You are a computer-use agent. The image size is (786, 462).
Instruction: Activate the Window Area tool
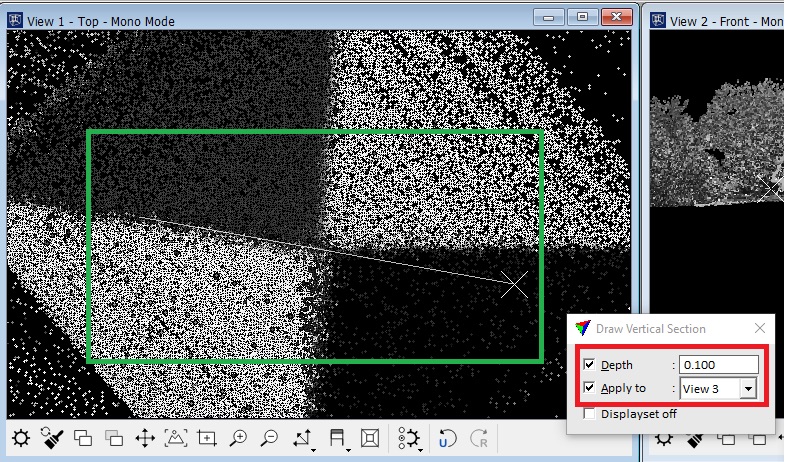point(207,438)
